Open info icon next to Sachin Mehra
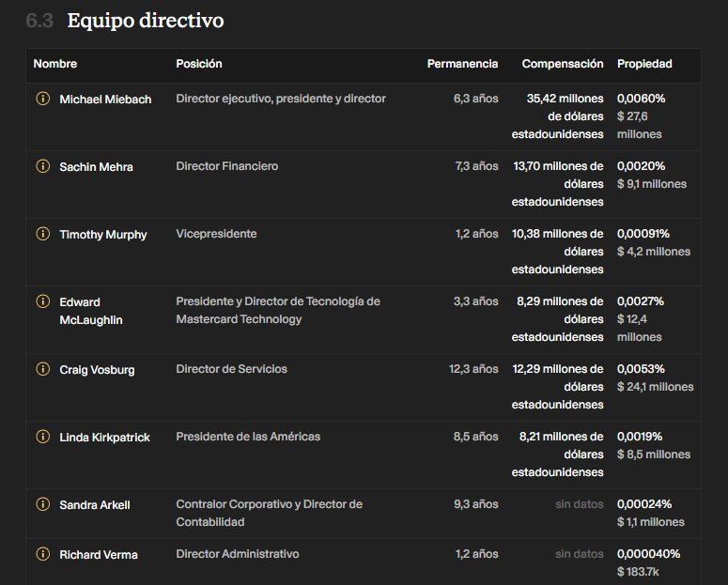This screenshot has height=585, width=728. (42, 166)
